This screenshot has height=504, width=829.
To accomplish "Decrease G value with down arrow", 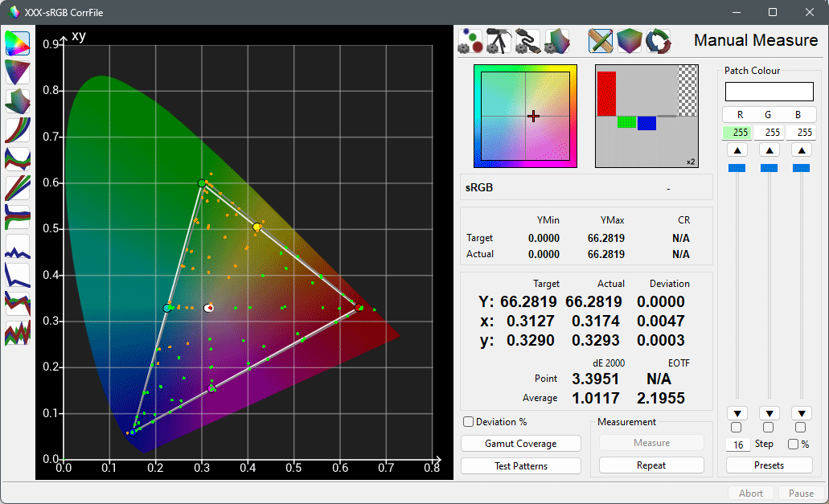I will click(x=769, y=413).
